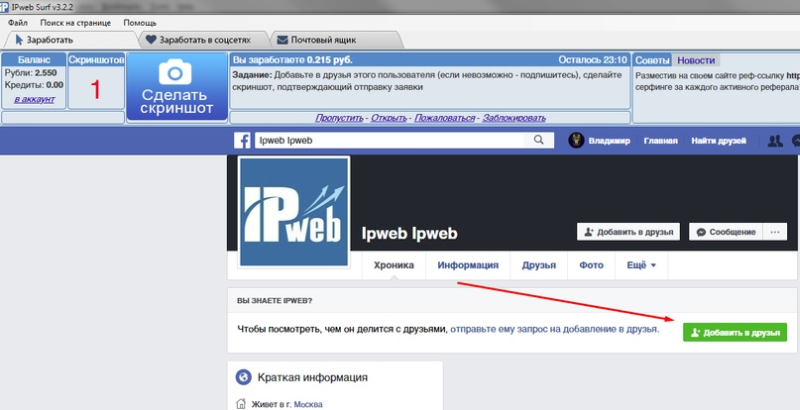The height and width of the screenshot is (410, 800).
Task: Open the Помощь menu
Action: [x=139, y=22]
